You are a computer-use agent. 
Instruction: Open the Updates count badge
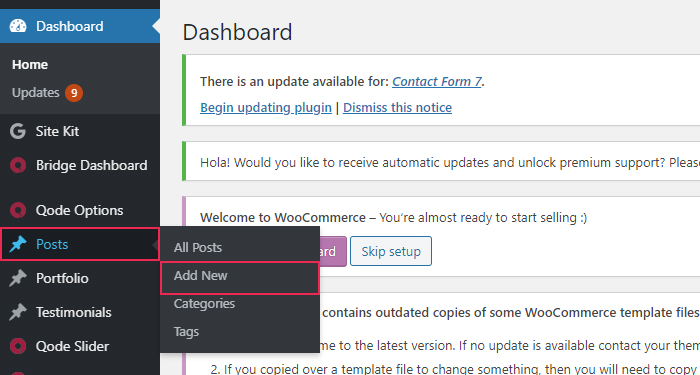point(74,93)
